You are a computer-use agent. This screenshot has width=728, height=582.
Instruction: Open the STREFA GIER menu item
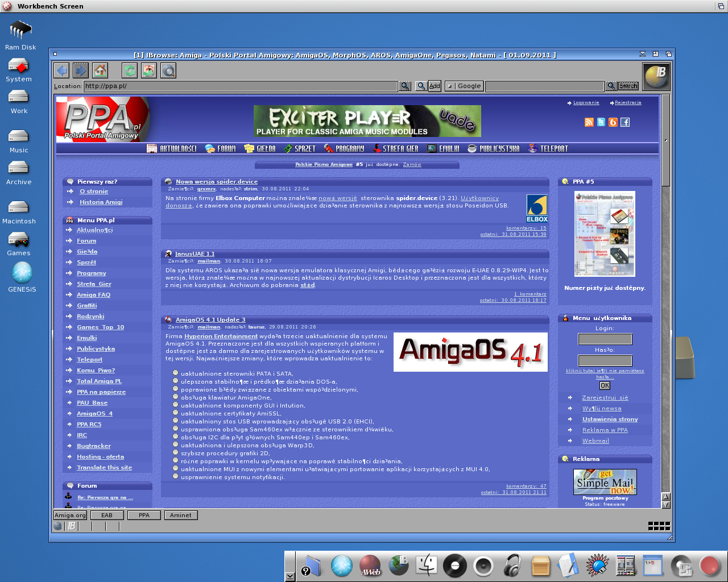396,148
